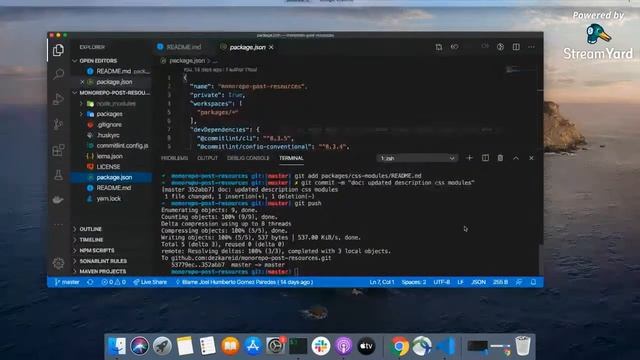Click the master branch in status bar

(67, 282)
